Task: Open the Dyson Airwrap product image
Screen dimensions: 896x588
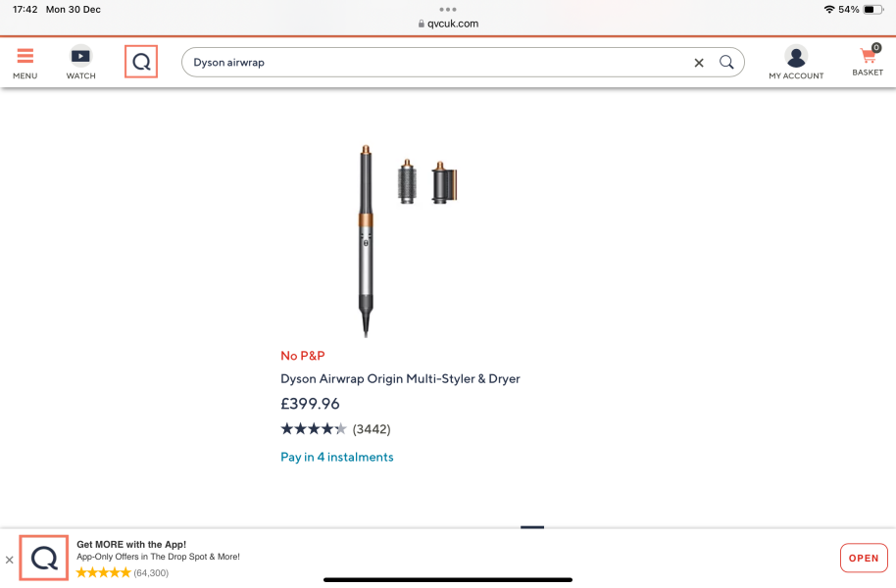Action: [408, 240]
